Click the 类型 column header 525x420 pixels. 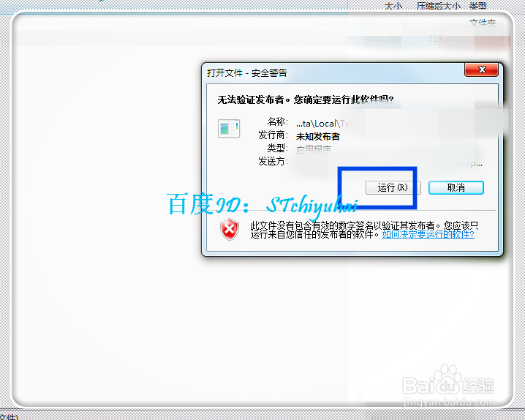pyautogui.click(x=477, y=6)
